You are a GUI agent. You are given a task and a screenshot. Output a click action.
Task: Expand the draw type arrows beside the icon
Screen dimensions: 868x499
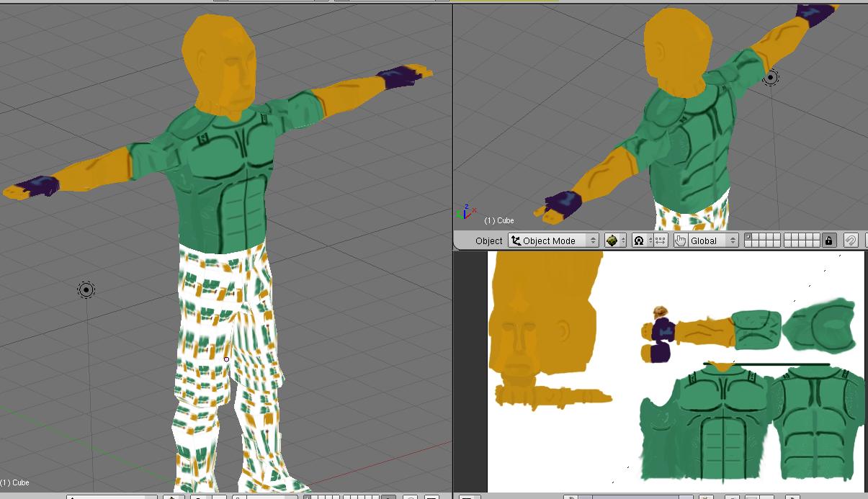[623, 240]
